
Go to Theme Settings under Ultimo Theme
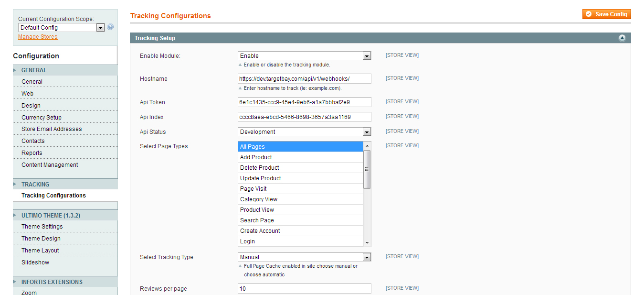point(42,226)
